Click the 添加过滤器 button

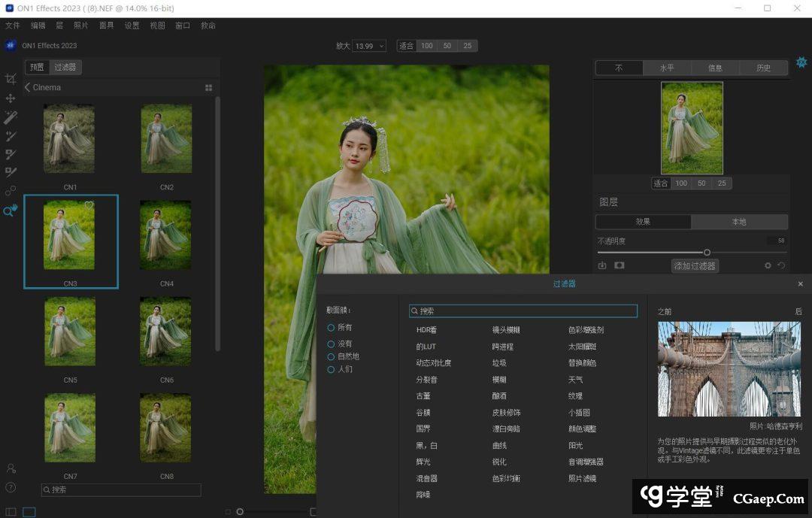tap(695, 265)
